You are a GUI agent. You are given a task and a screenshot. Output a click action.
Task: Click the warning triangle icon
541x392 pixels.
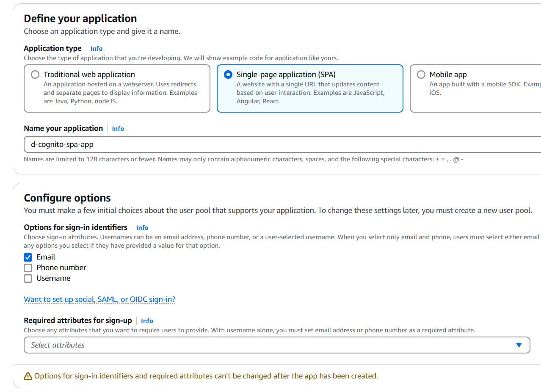28,376
